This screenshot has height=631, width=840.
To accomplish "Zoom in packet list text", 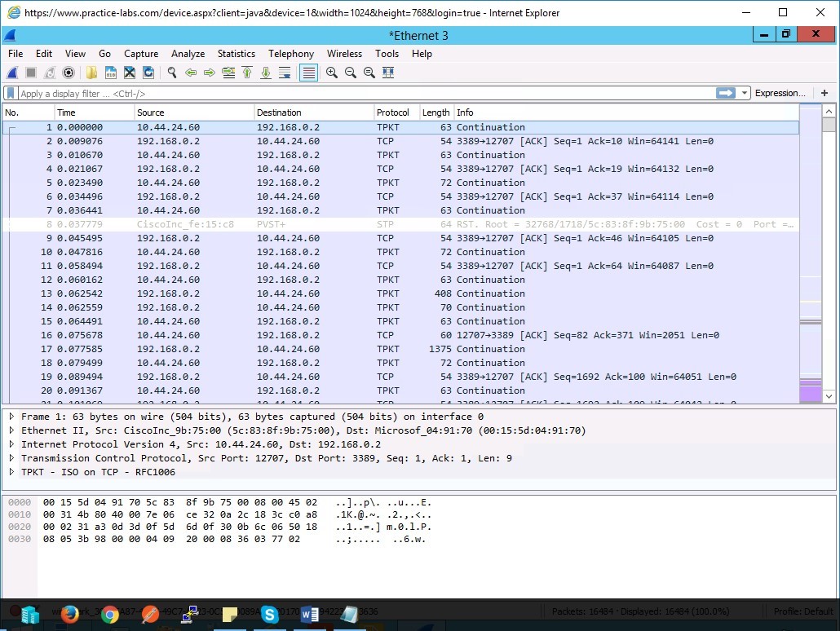I will (x=332, y=73).
